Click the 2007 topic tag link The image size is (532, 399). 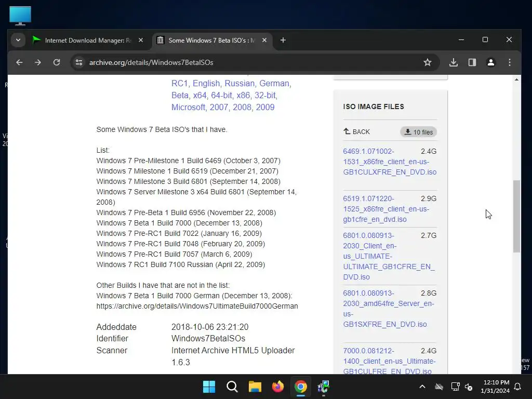(x=219, y=107)
